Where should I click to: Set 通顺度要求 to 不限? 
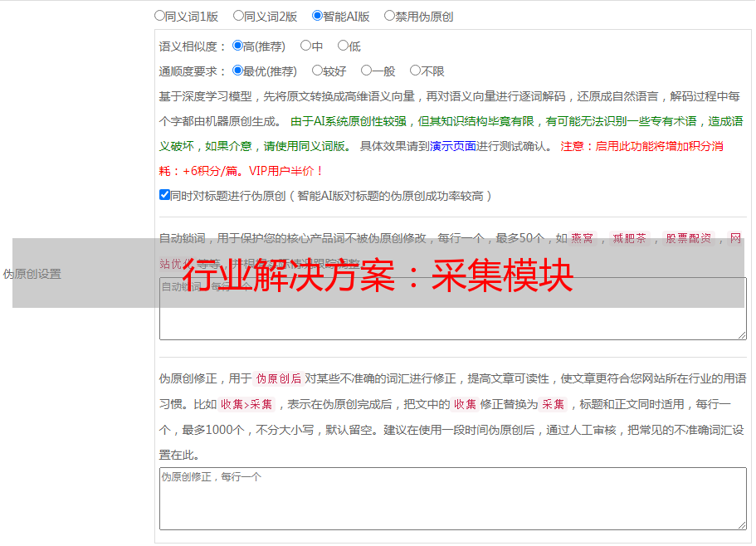tap(415, 71)
